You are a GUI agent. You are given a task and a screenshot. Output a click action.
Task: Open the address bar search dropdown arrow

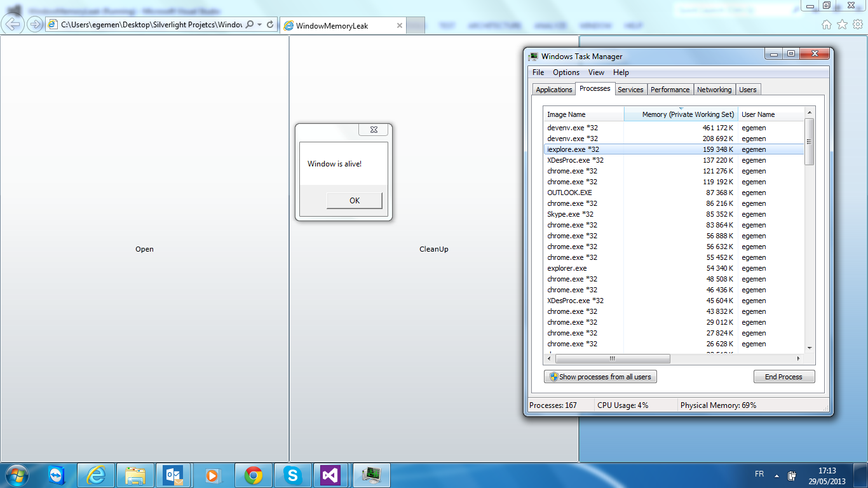pos(259,25)
